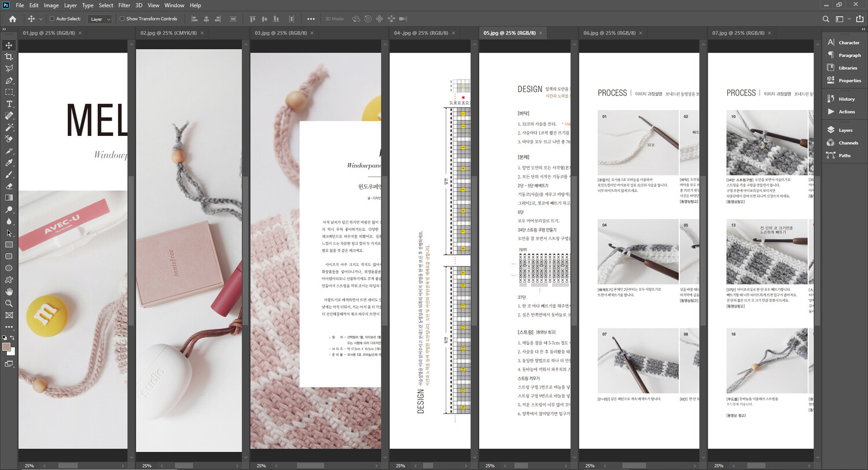Open the Auto-Select Layer dropdown
868x470 pixels.
[100, 19]
